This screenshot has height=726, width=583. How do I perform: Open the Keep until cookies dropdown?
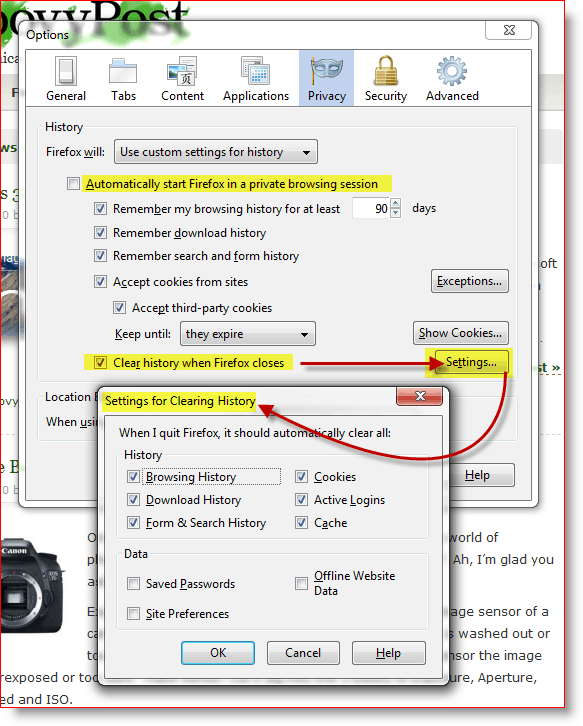pos(248,334)
